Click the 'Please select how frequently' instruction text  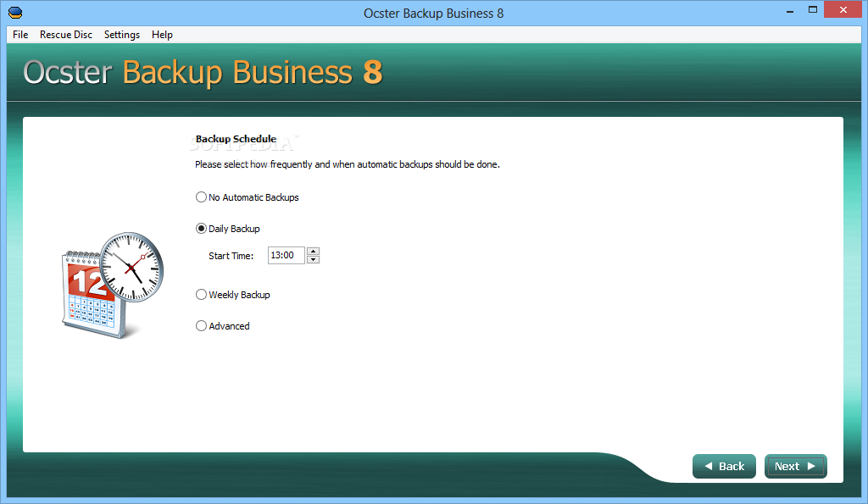coord(347,164)
